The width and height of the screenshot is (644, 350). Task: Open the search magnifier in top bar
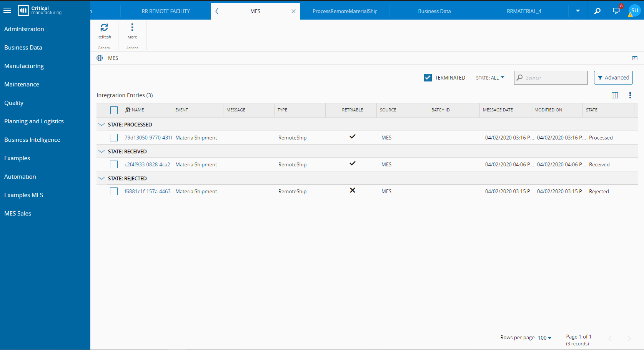coord(597,11)
